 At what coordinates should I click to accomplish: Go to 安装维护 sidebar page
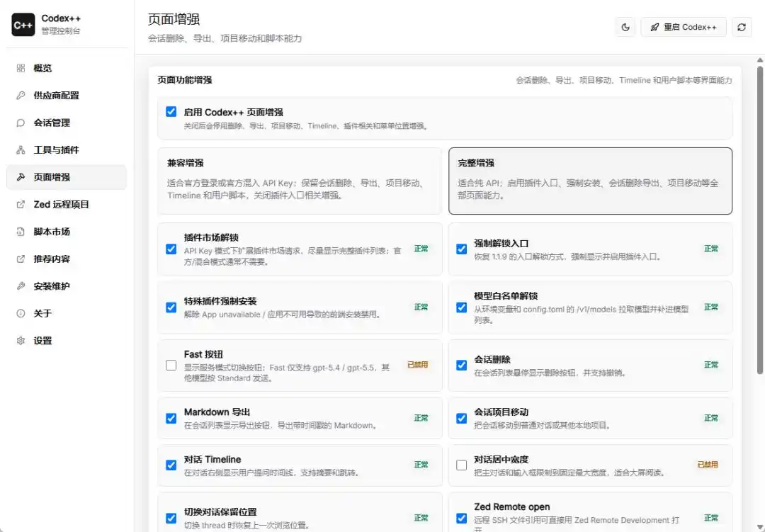point(67,286)
